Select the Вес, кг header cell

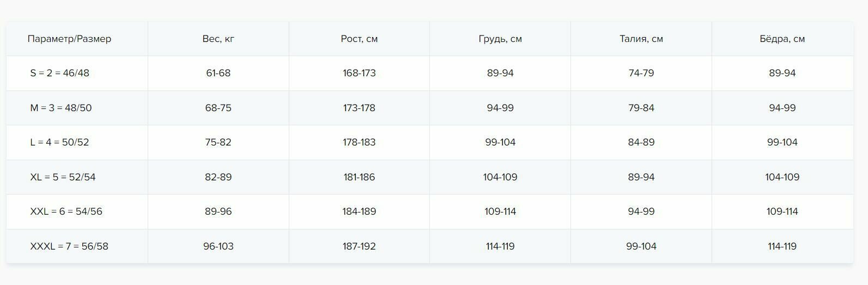(x=218, y=39)
